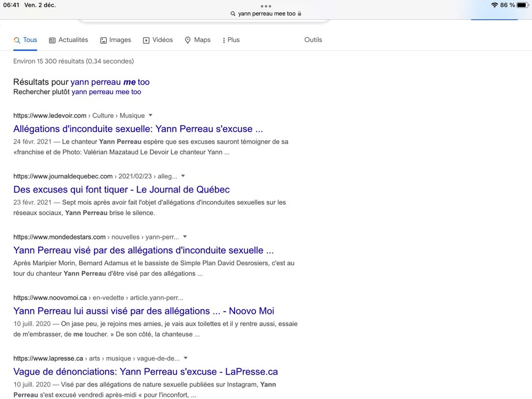
Task: Switch to Images tab
Action: click(115, 40)
